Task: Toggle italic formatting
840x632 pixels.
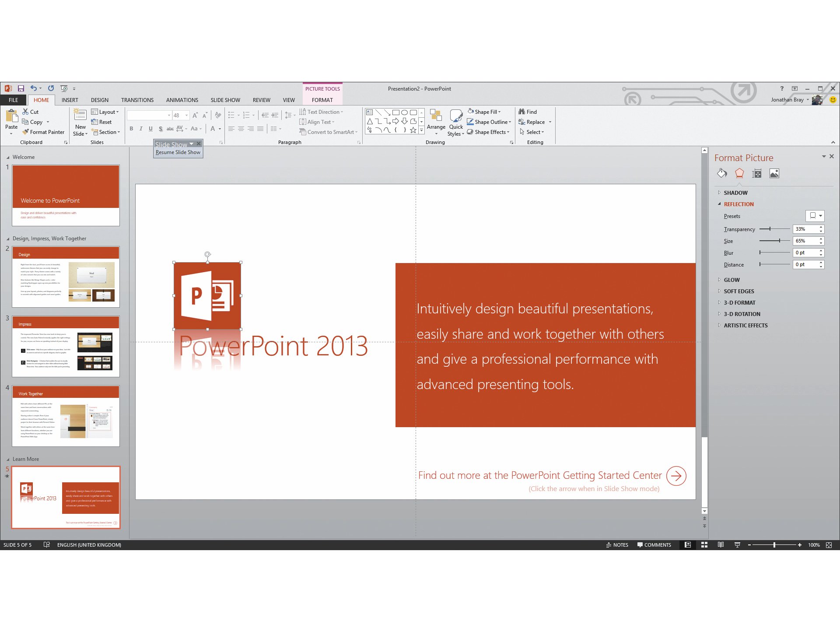Action: pyautogui.click(x=141, y=129)
